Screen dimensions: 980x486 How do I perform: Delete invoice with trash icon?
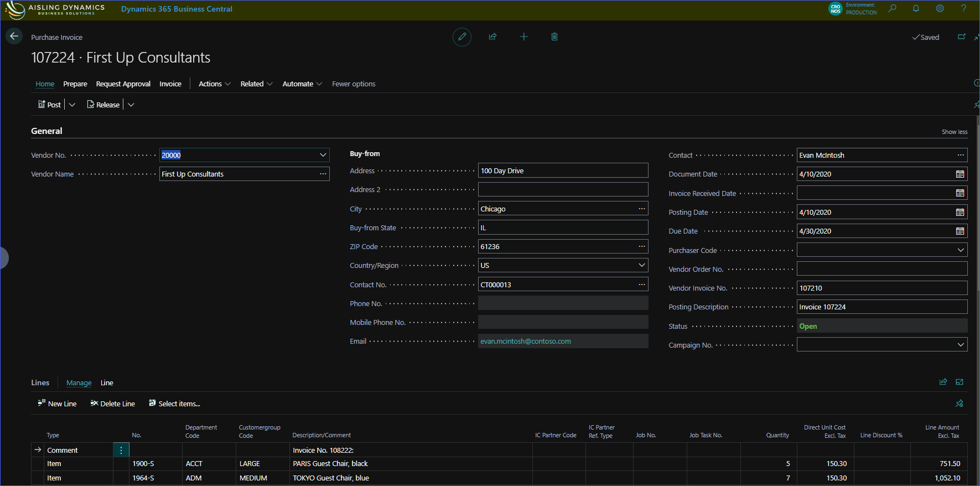click(554, 37)
